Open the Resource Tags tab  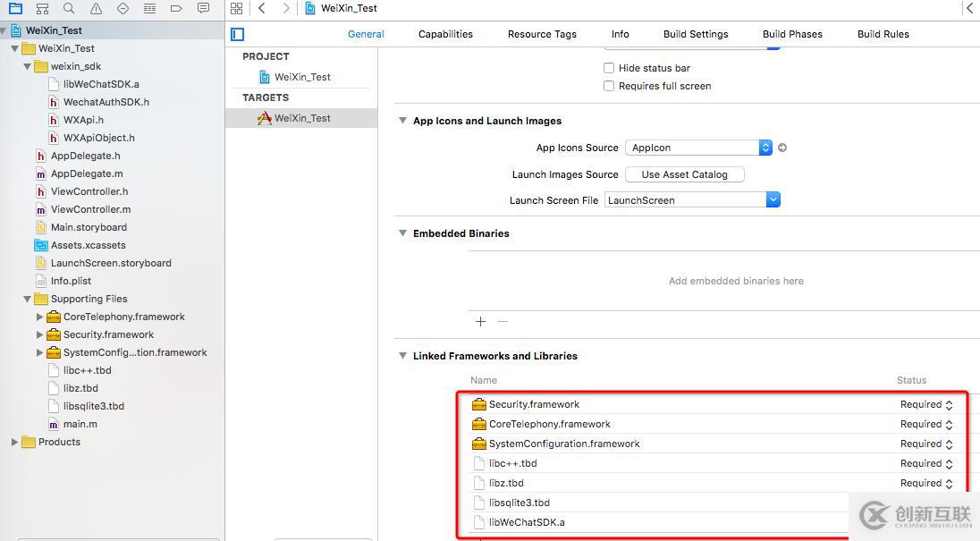(x=542, y=34)
